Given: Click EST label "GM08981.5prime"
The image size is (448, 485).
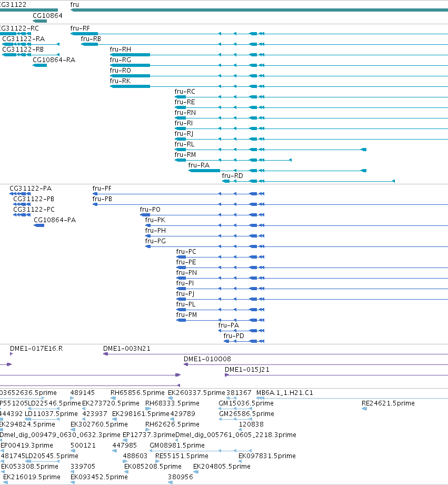Looking at the screenshot, I should coord(177,445).
